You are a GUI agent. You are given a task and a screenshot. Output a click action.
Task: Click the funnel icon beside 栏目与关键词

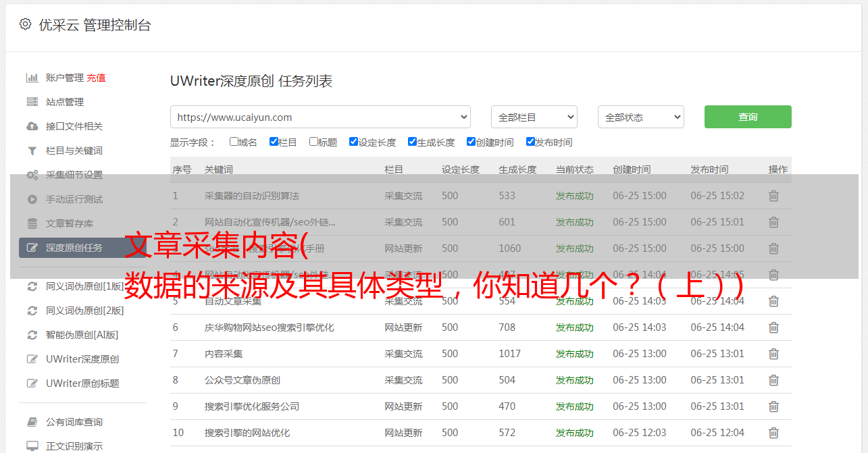pyautogui.click(x=32, y=151)
